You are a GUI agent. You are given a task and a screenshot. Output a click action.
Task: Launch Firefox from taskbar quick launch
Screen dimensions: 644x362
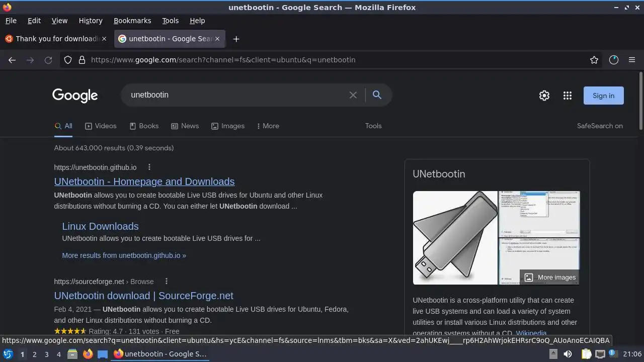click(x=88, y=354)
